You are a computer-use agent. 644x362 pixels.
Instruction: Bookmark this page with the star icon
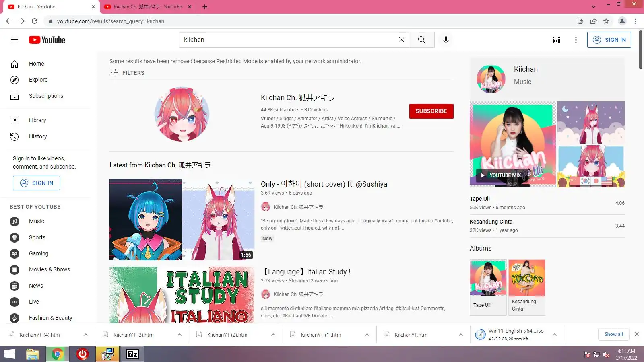[606, 21]
